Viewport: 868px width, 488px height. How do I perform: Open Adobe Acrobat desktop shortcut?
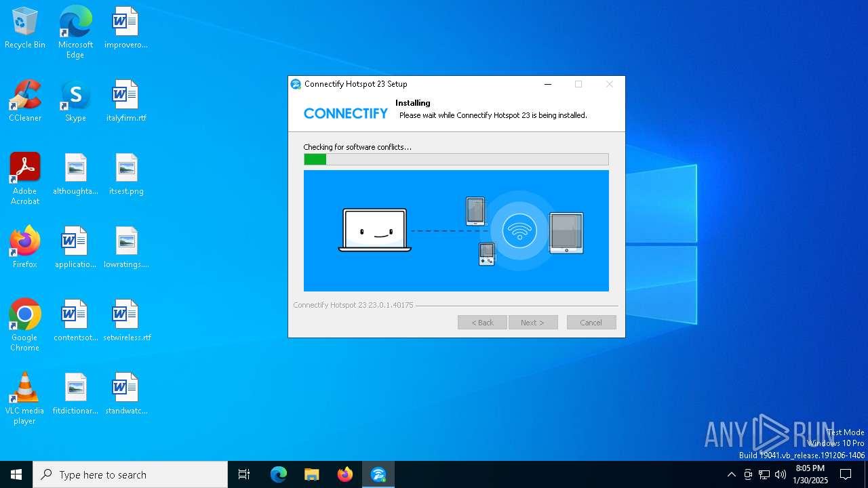pyautogui.click(x=25, y=179)
